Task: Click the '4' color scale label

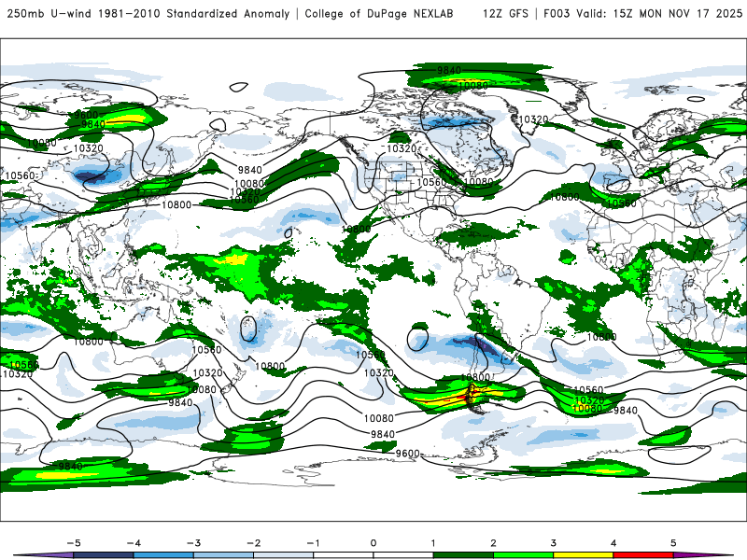Action: point(613,543)
